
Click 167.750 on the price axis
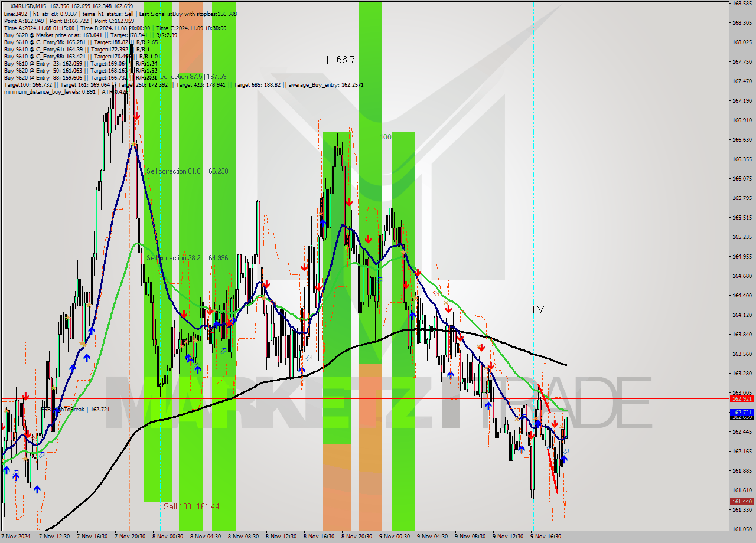[x=742, y=61]
